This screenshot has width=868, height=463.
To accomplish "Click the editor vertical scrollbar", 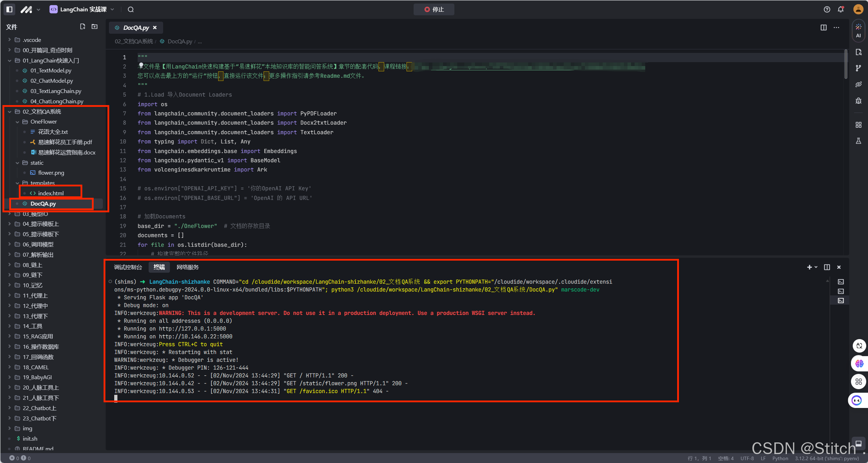I will pyautogui.click(x=846, y=64).
